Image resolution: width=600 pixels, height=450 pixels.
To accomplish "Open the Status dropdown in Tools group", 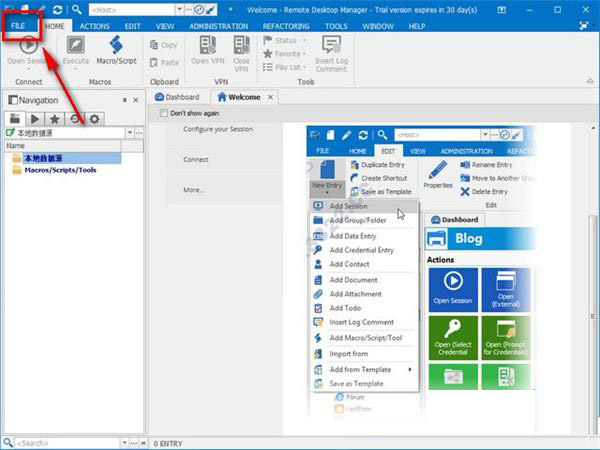I will coord(285,41).
